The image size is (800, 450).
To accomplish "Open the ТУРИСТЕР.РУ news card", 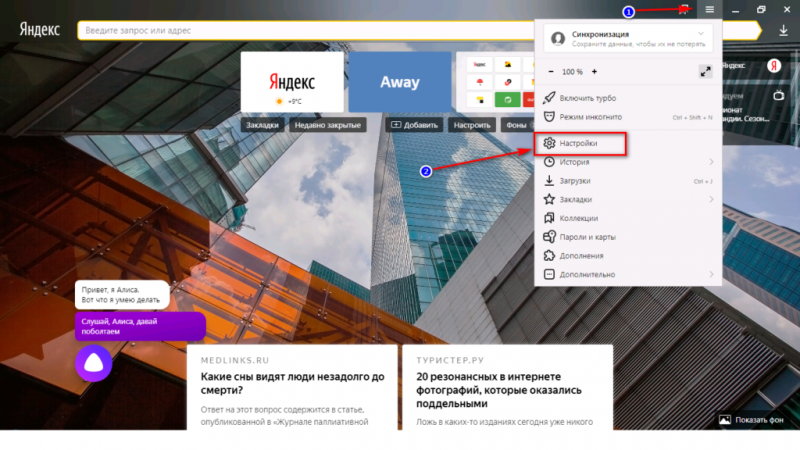I will click(x=508, y=388).
